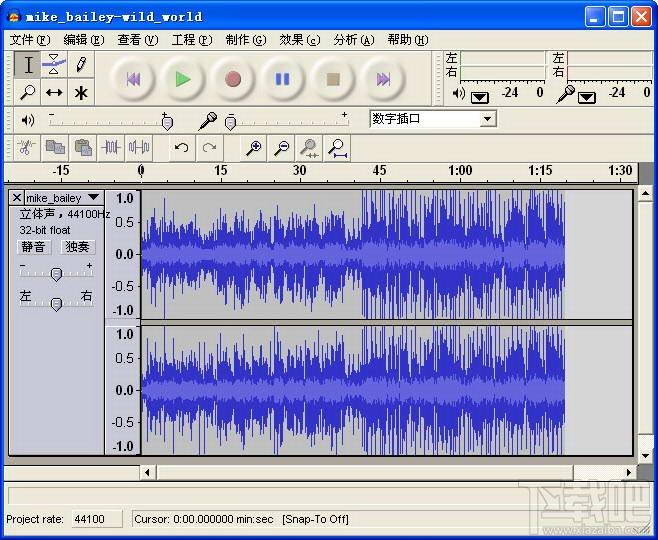Click the speaker icon on mixer toolbar

click(x=28, y=121)
